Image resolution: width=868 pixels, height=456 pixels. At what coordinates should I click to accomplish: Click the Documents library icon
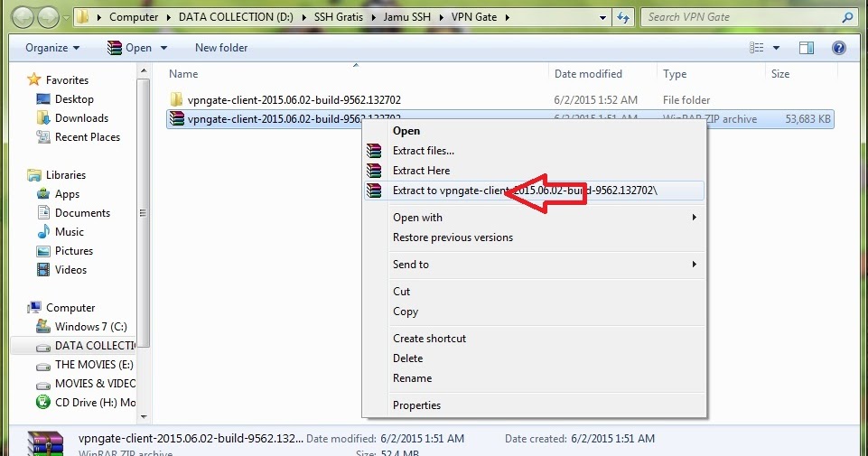pyautogui.click(x=43, y=212)
